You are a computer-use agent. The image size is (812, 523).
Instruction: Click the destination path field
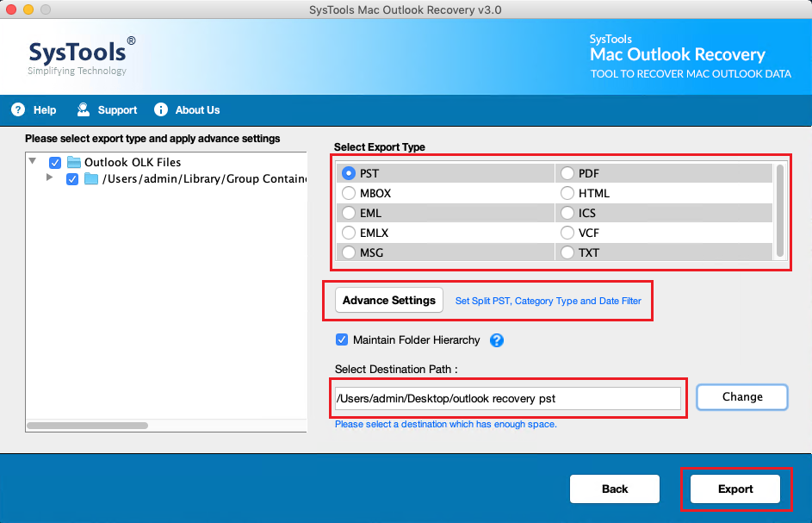[508, 399]
